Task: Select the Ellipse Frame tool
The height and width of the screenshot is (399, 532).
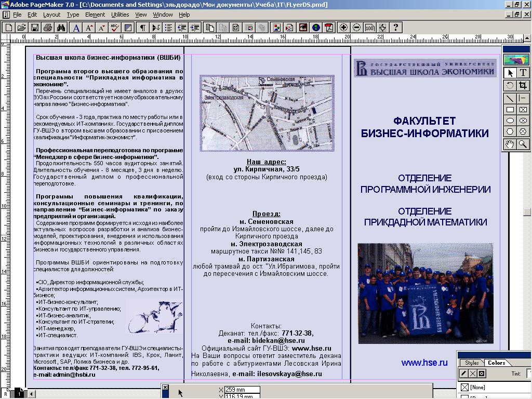Action: [523, 121]
